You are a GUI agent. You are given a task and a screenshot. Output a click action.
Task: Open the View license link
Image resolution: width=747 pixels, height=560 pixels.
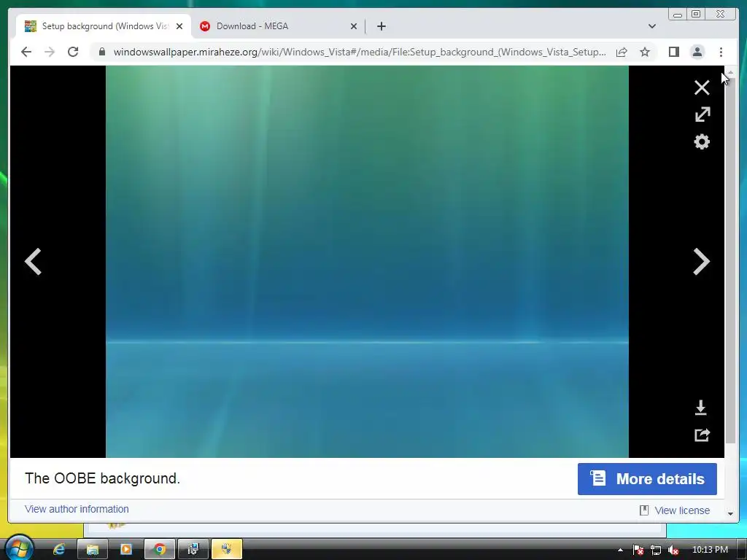coord(682,510)
